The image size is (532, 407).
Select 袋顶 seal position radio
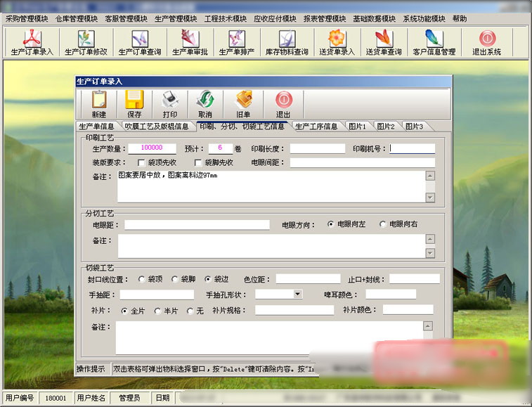tap(142, 279)
